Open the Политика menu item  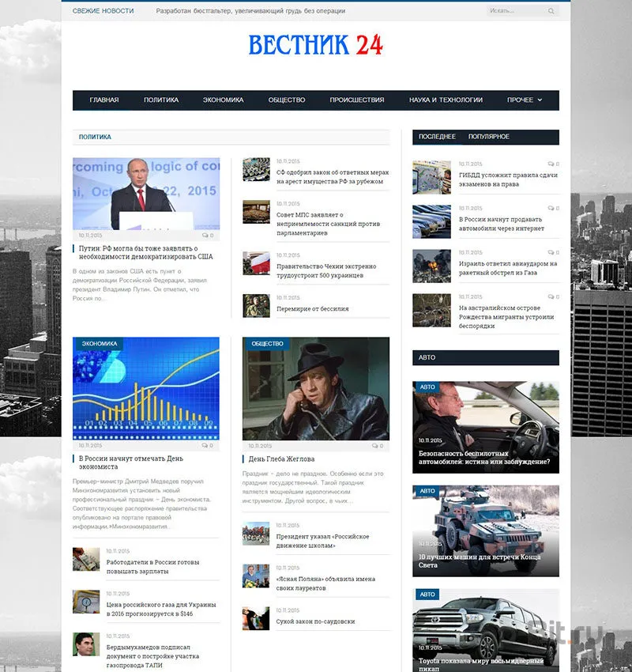[161, 100]
